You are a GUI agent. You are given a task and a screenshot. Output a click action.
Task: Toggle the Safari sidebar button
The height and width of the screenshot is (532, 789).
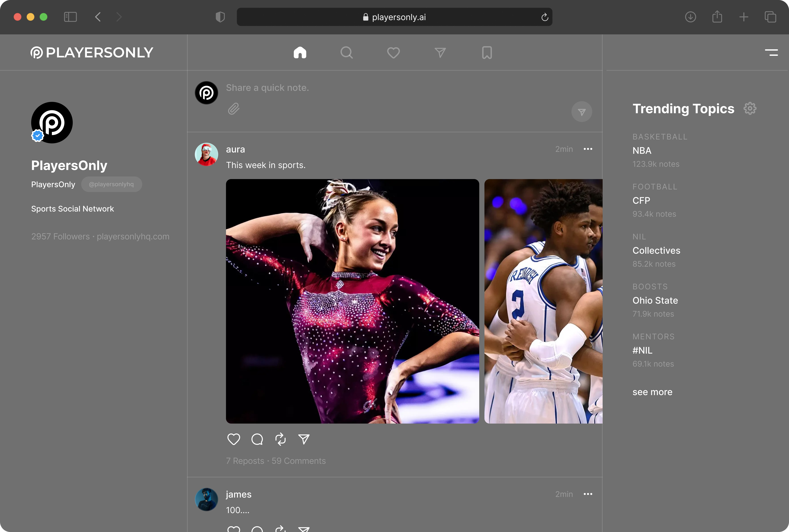coord(70,17)
